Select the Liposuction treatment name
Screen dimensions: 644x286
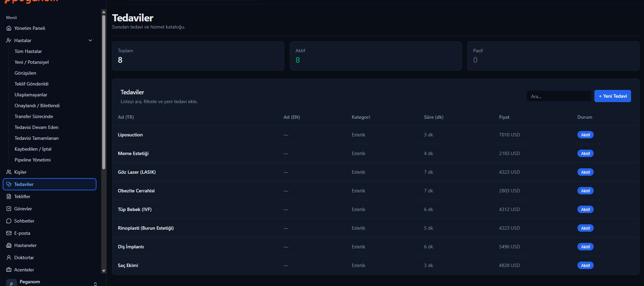pos(130,135)
